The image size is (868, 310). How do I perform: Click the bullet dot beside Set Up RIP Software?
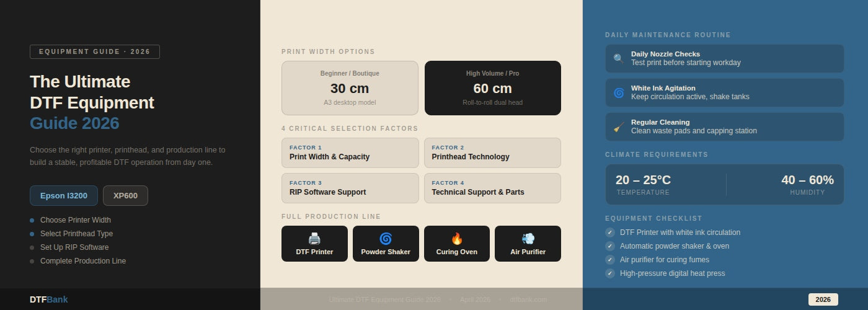click(32, 247)
